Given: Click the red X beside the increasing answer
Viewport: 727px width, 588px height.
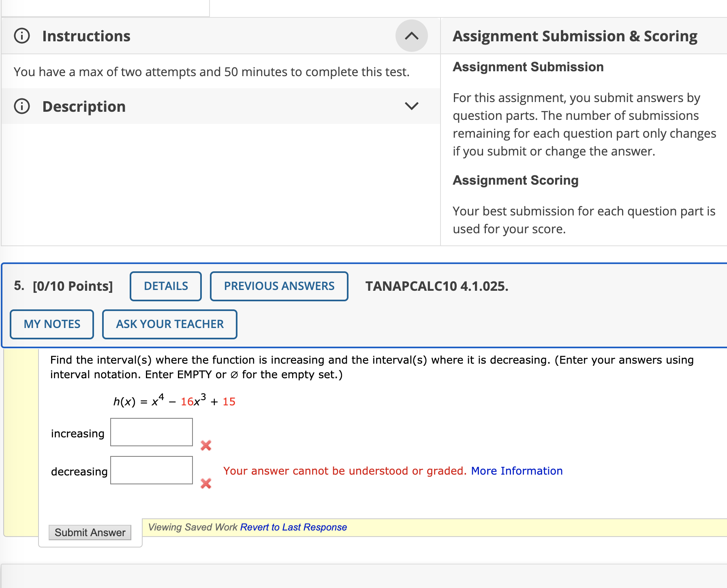Looking at the screenshot, I should point(206,445).
